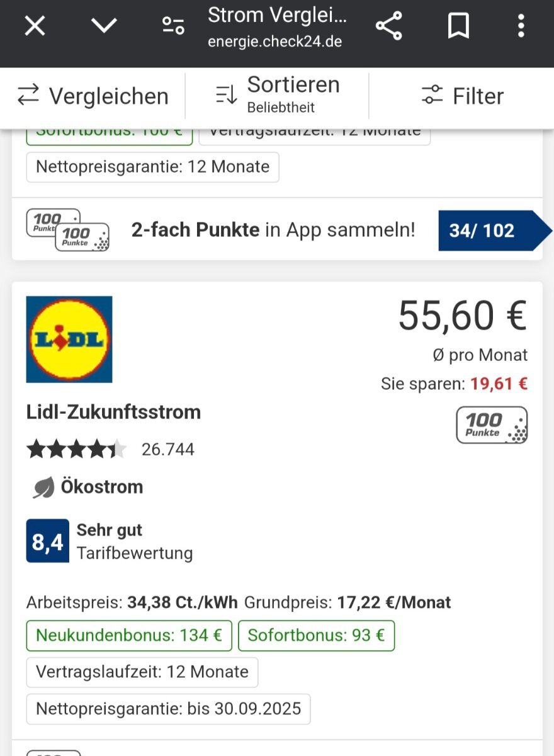Tap the 2-fach Punkte in App banner
554x756 pixels.
coord(273,230)
